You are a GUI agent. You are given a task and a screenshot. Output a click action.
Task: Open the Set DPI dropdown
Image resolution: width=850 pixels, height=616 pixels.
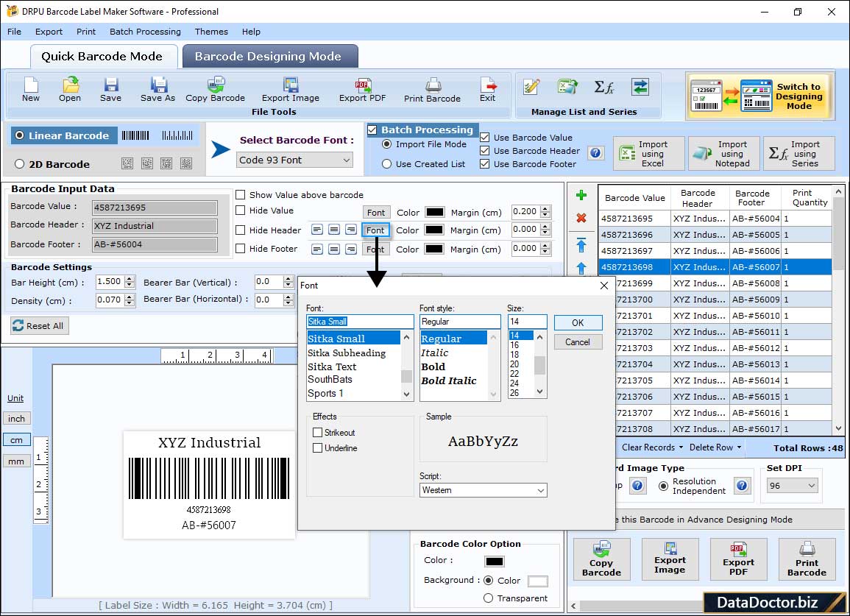coord(792,486)
